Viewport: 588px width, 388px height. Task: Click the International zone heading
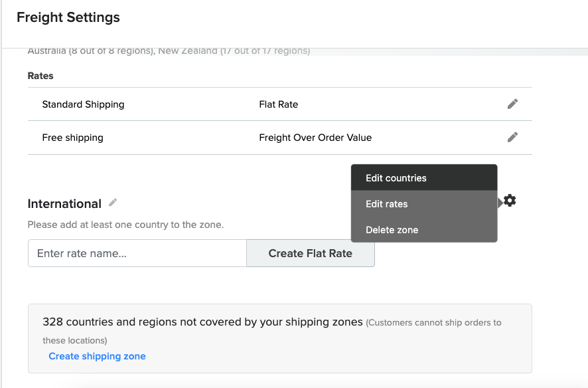(x=64, y=204)
